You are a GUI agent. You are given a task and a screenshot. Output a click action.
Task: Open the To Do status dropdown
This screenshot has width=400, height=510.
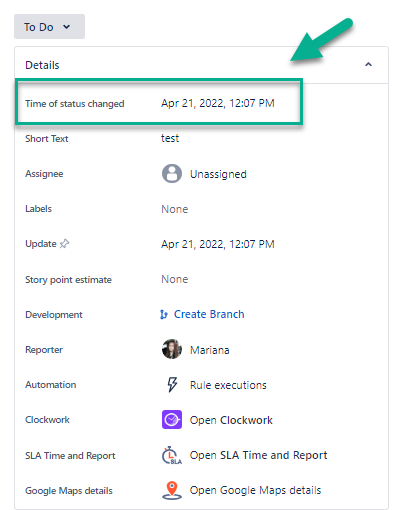(x=49, y=27)
